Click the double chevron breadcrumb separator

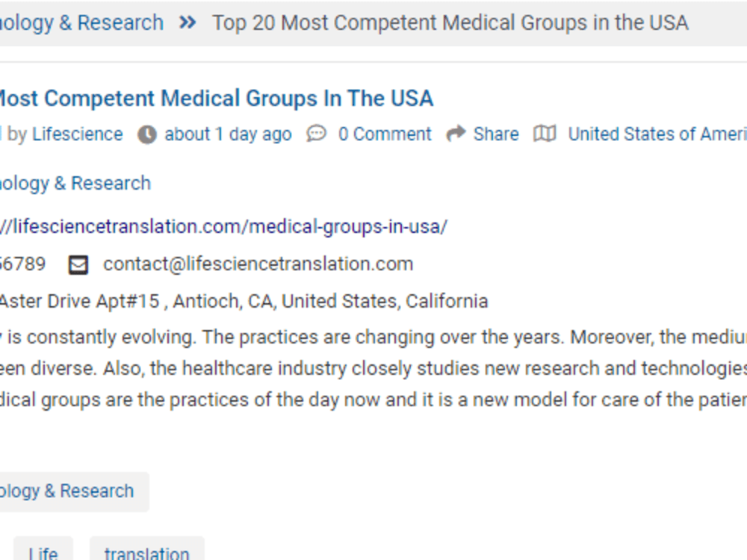(x=187, y=22)
